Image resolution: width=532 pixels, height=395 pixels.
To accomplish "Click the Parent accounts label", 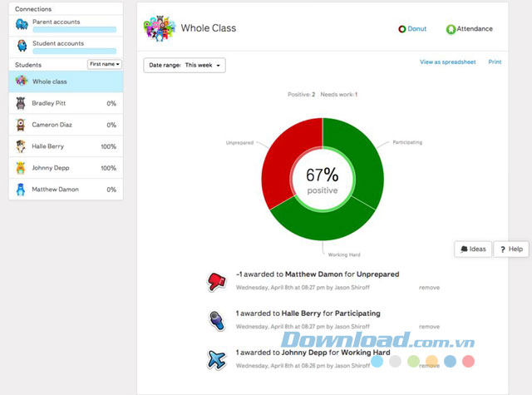I will point(57,22).
